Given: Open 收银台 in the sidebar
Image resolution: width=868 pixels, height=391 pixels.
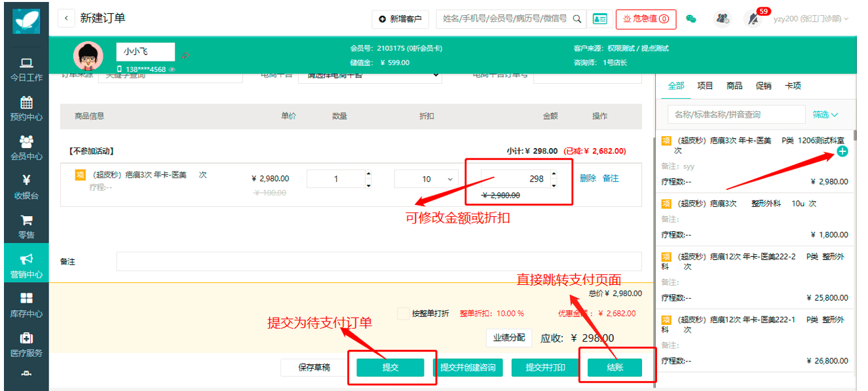Looking at the screenshot, I should coord(26,187).
